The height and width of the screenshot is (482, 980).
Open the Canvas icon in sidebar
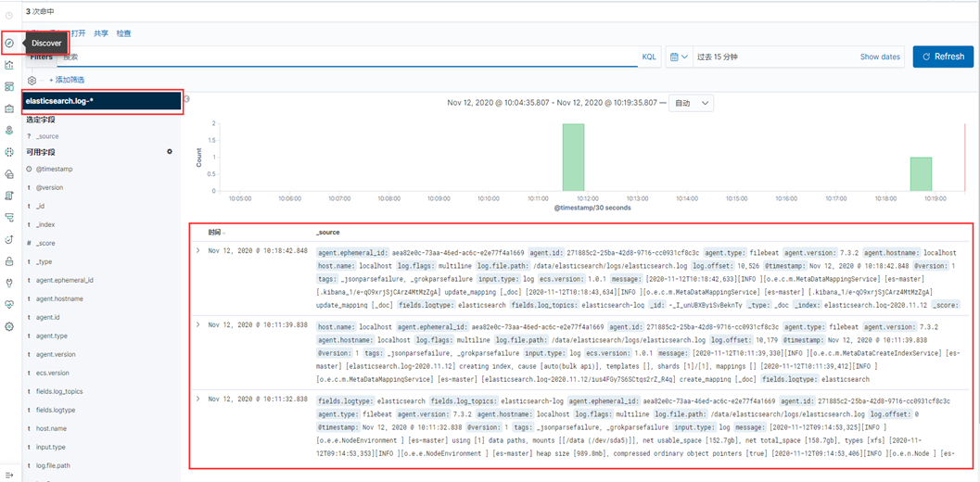click(x=9, y=108)
